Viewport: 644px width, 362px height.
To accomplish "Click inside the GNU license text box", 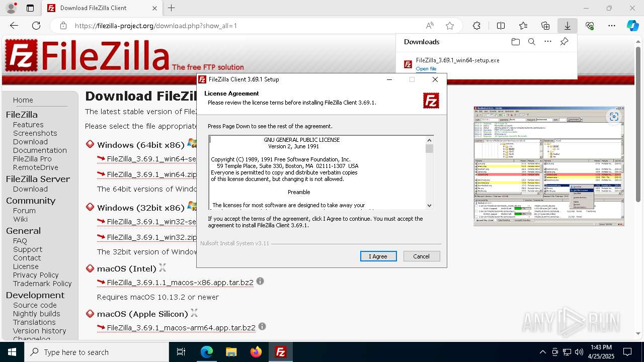I will (317, 172).
